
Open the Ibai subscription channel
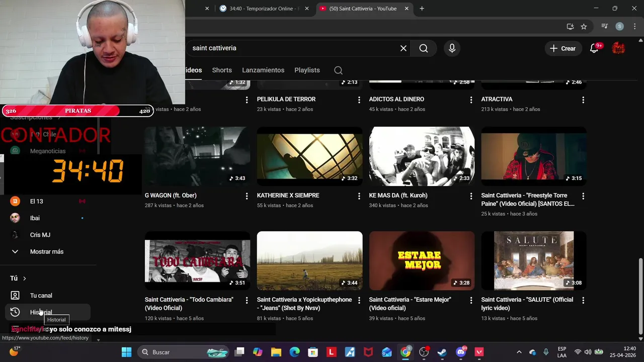point(48,218)
